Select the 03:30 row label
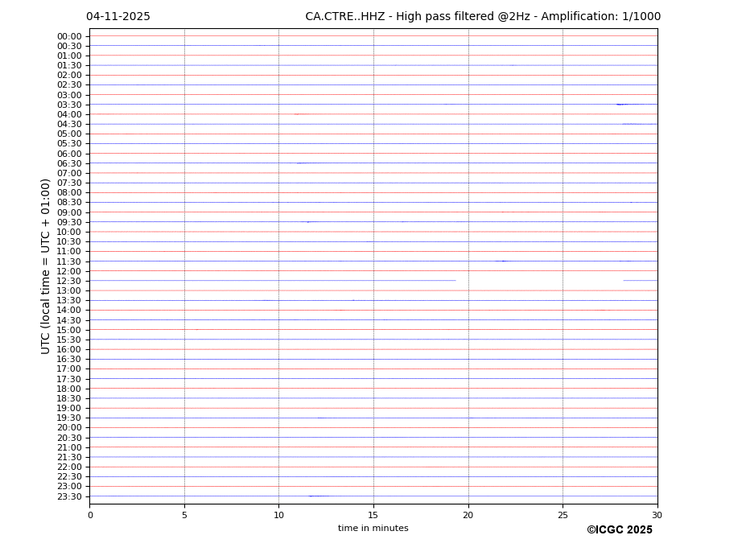746x560 pixels. [x=69, y=105]
